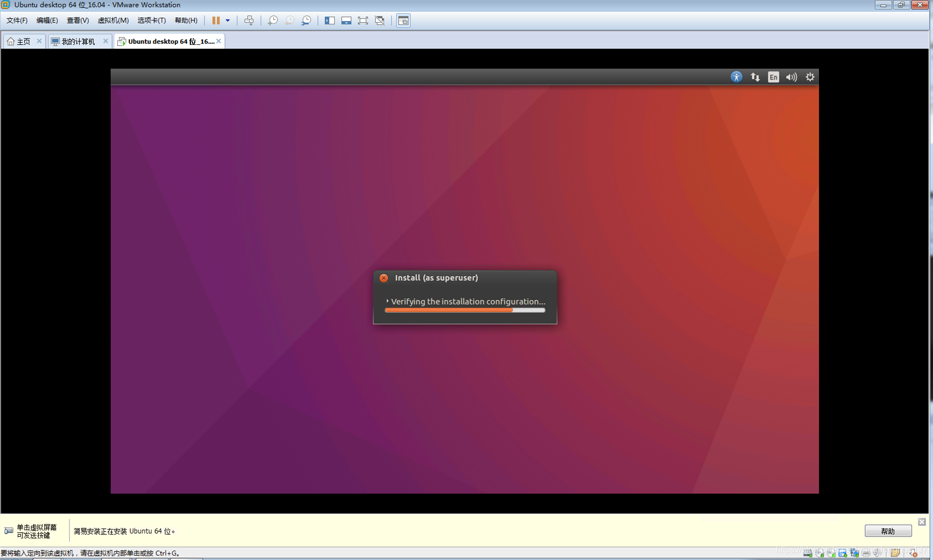Click the keyboard icon in info bar
The height and width of the screenshot is (560, 933).
coord(8,531)
